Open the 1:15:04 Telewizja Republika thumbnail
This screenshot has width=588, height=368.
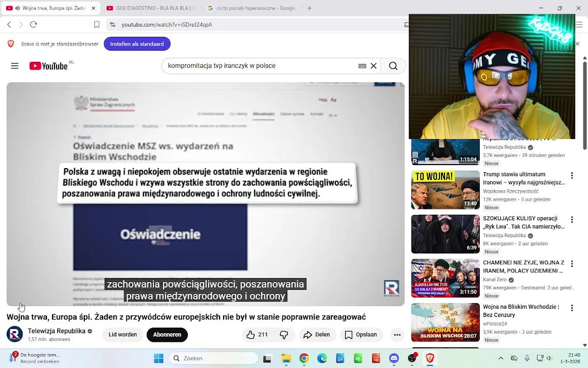pos(446,152)
